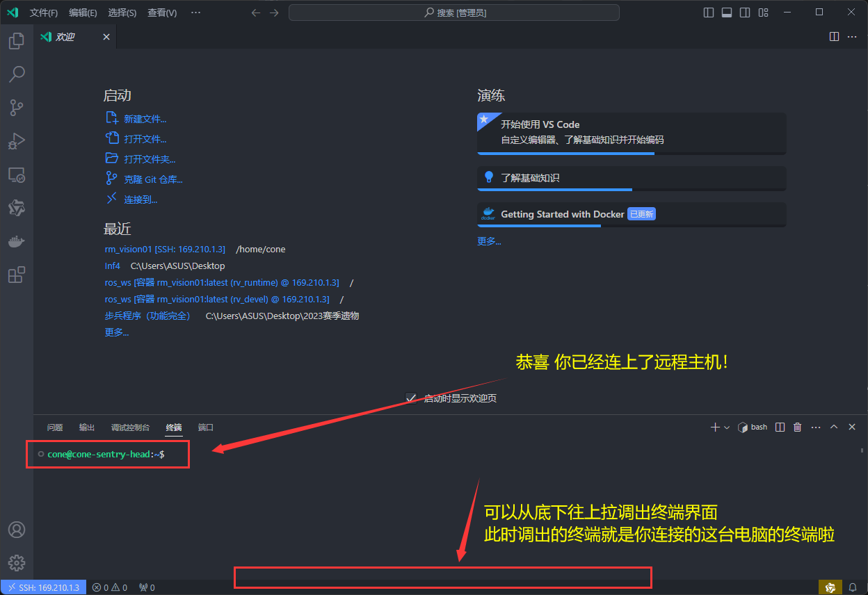
Task: Kill terminal with trash icon
Action: point(798,427)
